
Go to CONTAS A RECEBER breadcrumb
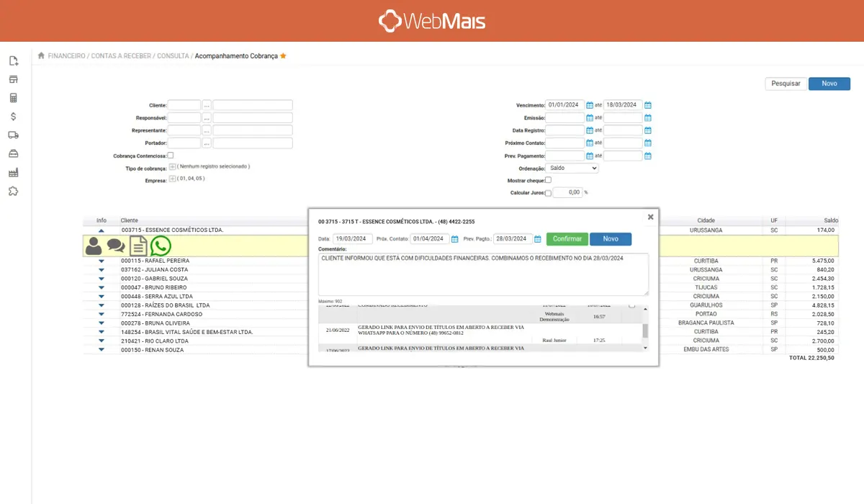pos(121,56)
